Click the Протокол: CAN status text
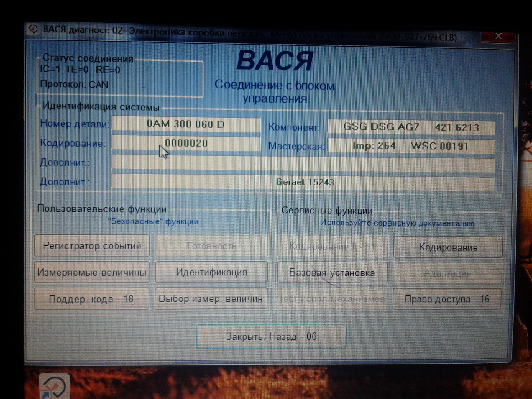 (74, 84)
